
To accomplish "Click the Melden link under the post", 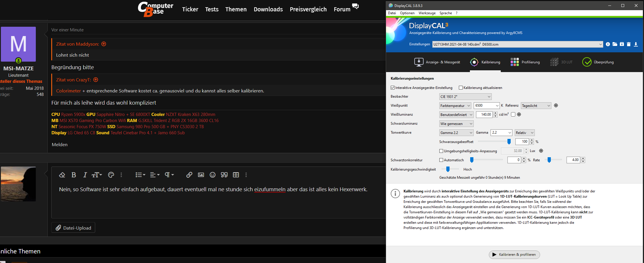I will 60,144.
